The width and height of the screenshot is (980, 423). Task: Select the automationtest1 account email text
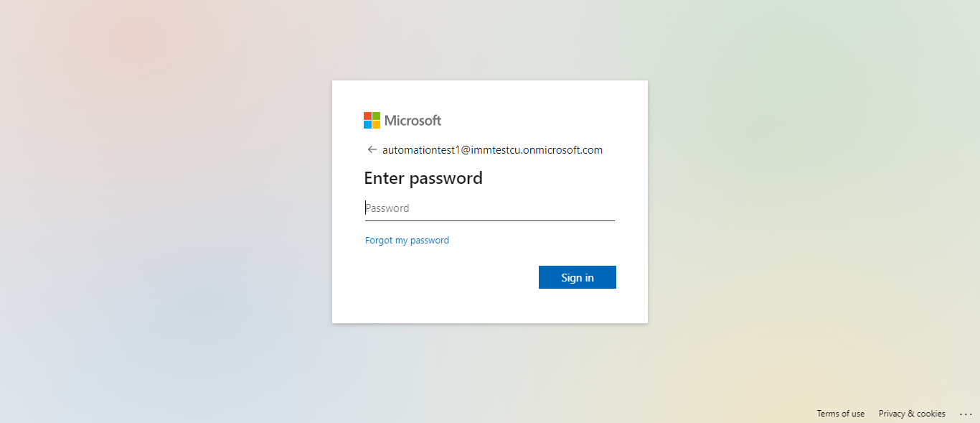point(492,150)
